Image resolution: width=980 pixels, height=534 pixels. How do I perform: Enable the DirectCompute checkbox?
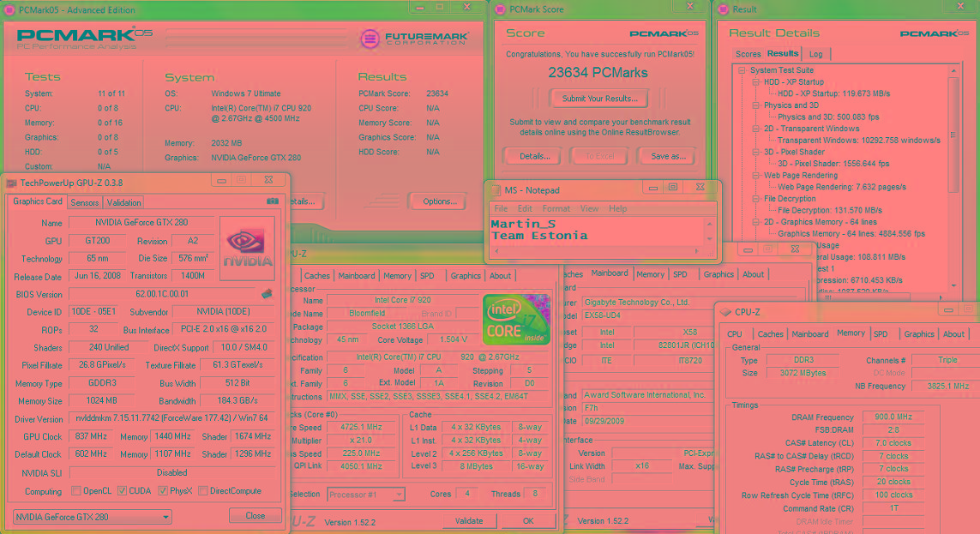[203, 491]
